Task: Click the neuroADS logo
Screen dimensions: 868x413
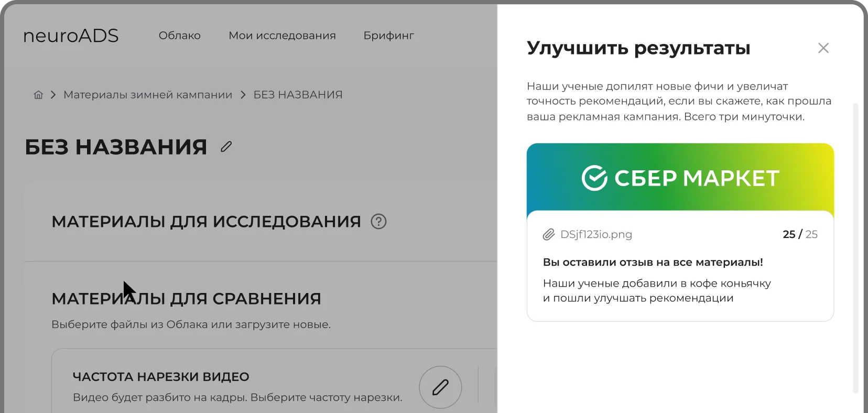Action: click(71, 36)
